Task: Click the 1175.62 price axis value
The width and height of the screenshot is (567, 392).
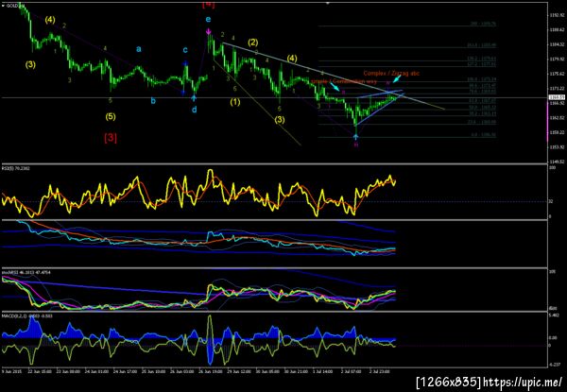Action: (x=556, y=74)
